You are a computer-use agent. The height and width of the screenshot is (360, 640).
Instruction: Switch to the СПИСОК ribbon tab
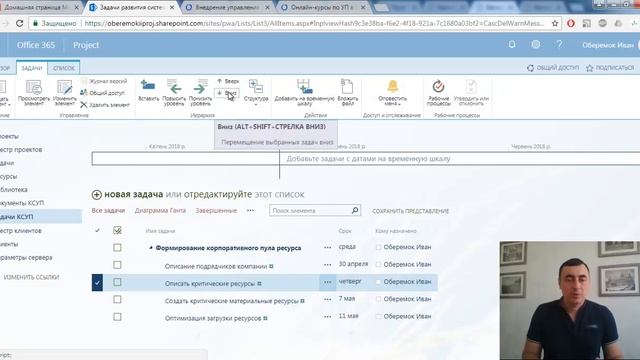(64, 68)
